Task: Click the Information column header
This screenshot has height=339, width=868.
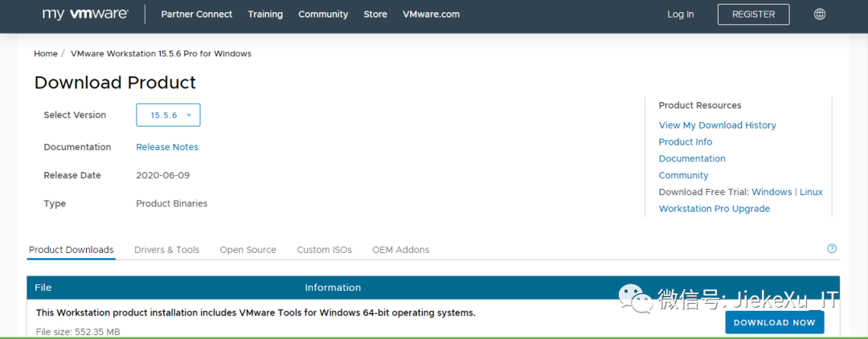Action: click(333, 288)
